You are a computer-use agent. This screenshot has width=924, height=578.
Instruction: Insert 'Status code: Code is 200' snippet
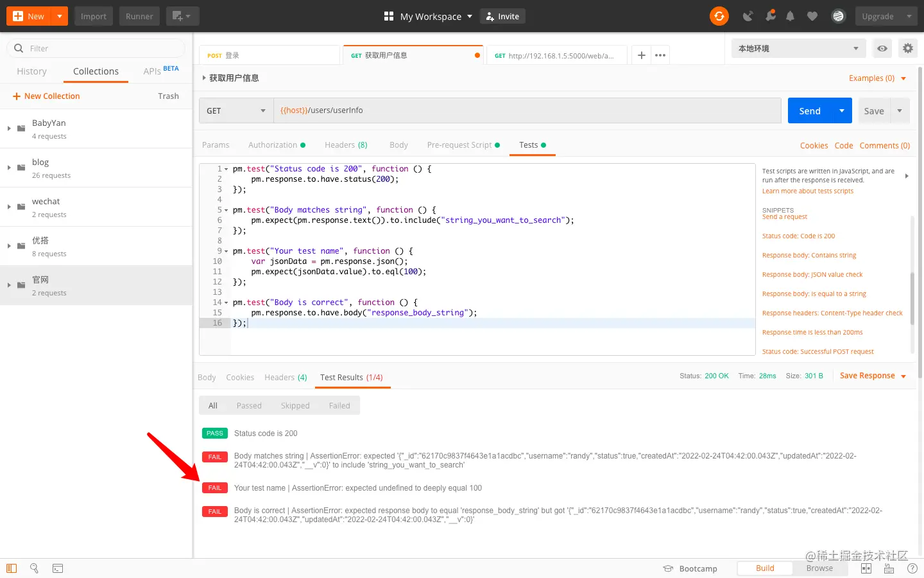tap(799, 236)
